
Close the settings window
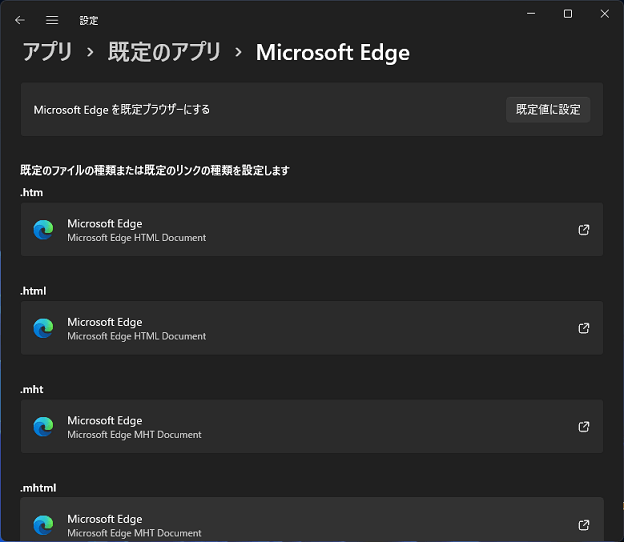[604, 14]
